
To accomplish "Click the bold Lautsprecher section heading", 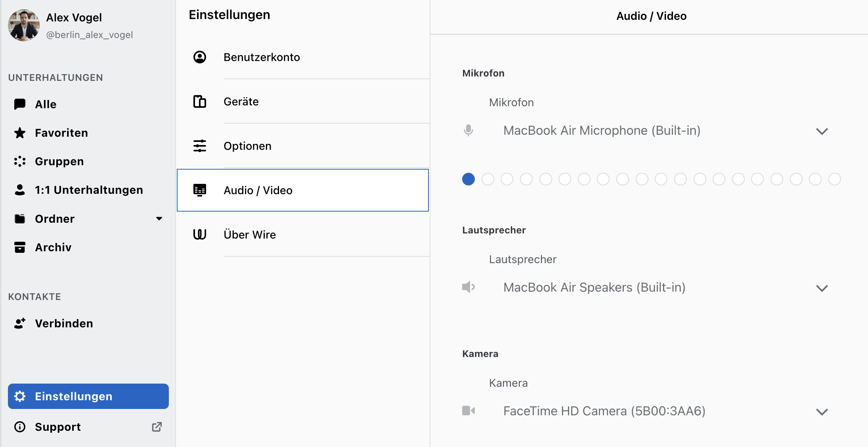I will (x=494, y=230).
